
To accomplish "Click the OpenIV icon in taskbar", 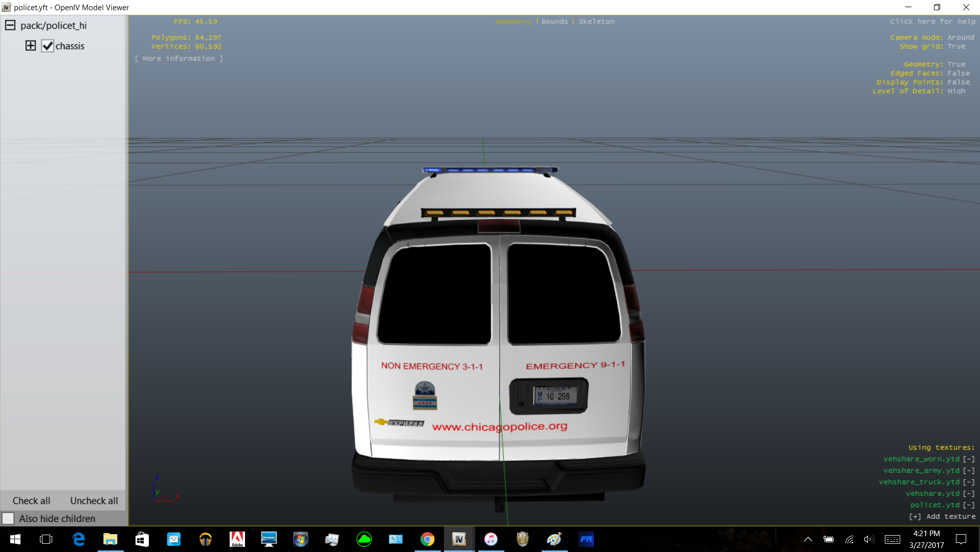I will pyautogui.click(x=459, y=539).
